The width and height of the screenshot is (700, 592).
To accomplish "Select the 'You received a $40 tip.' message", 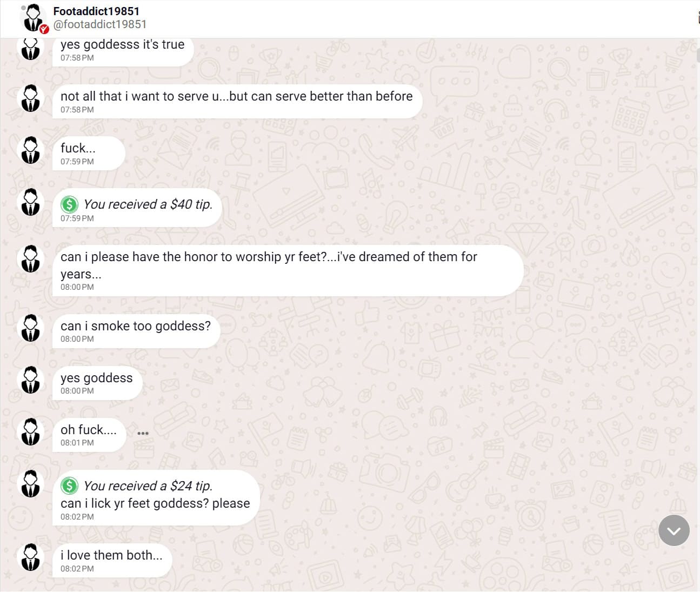I will (x=137, y=208).
